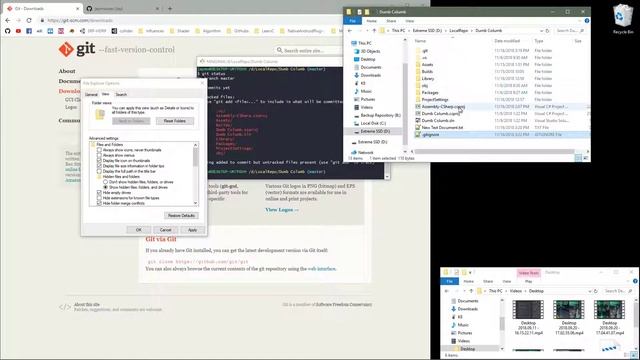Toggle Display file size information in folder tips
The height and width of the screenshot is (360, 640).
click(x=99, y=166)
